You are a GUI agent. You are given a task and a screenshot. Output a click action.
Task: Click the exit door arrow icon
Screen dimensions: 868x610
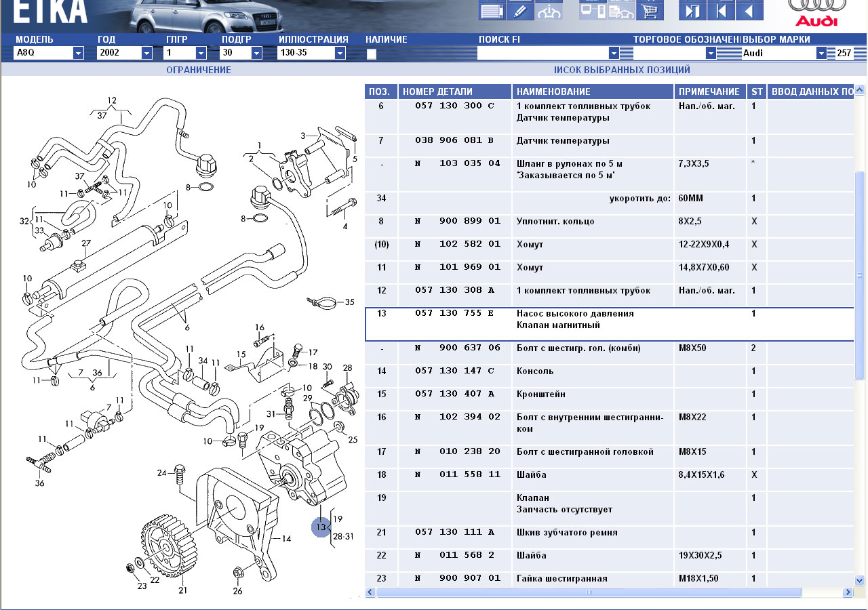click(x=692, y=11)
